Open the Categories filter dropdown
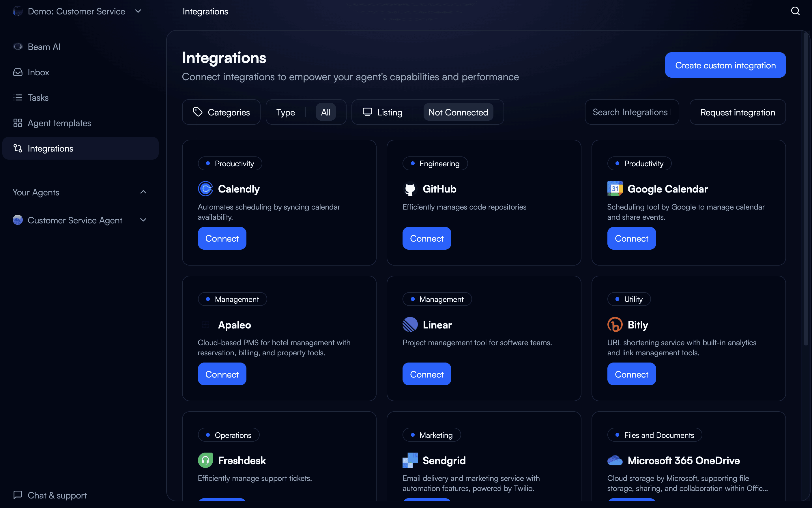Viewport: 812px width, 508px height. click(x=221, y=112)
